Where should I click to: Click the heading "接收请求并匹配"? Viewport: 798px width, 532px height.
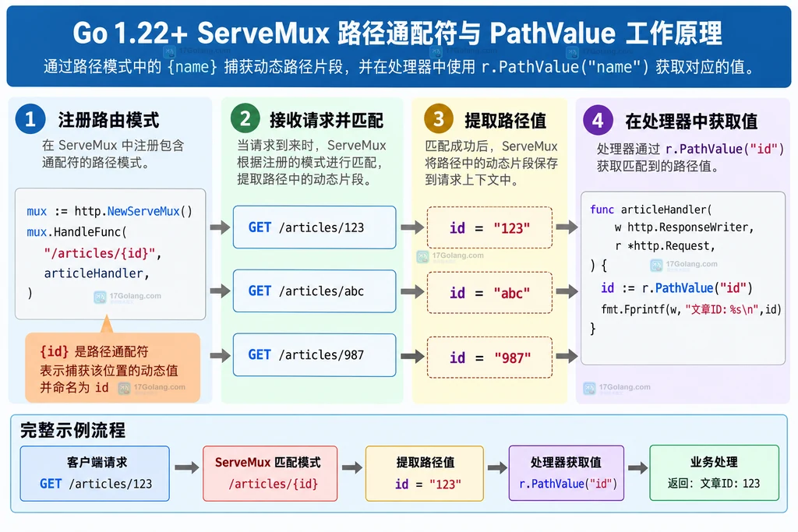(x=327, y=121)
